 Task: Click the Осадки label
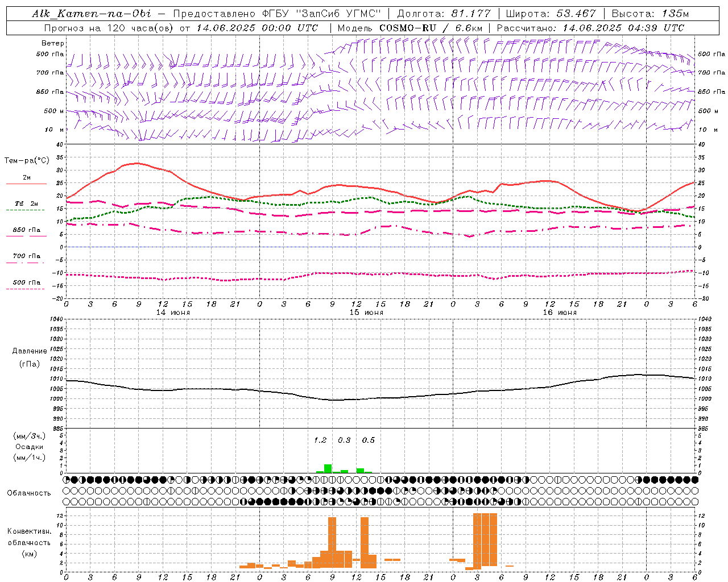tap(30, 447)
